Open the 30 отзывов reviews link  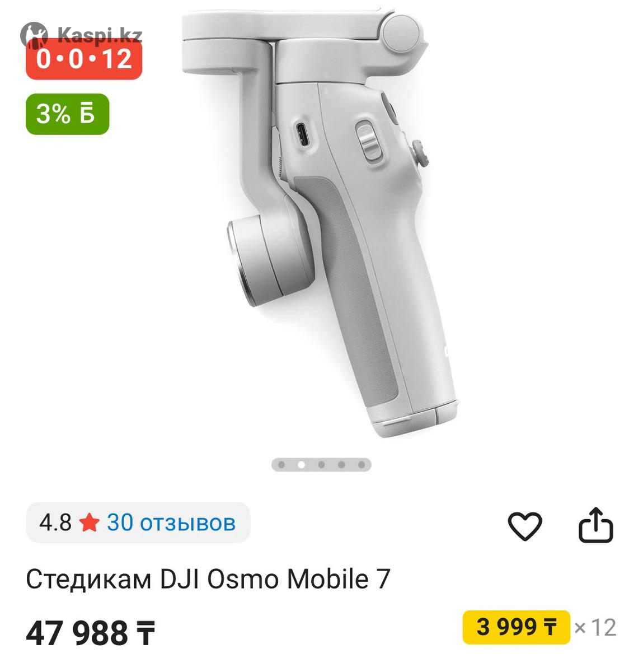point(171,522)
